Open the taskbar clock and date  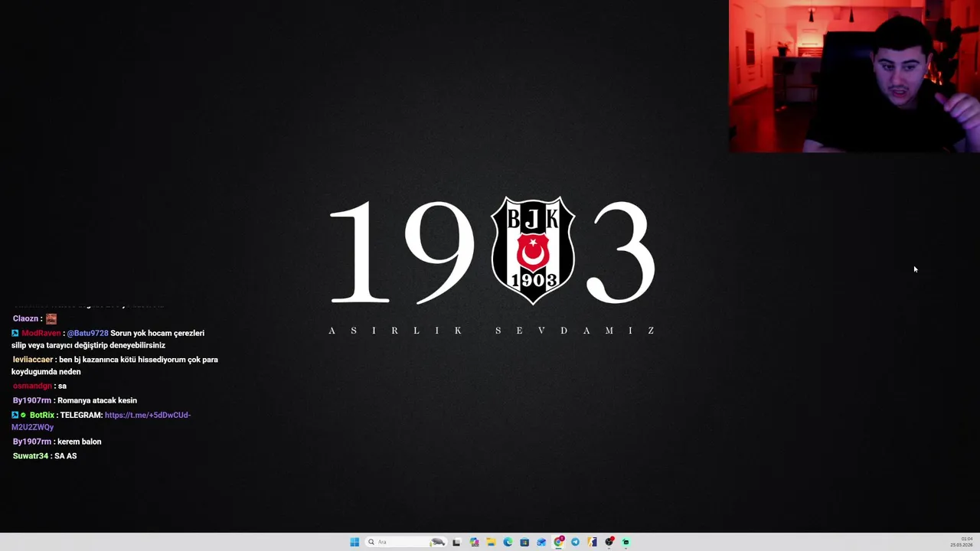962,542
